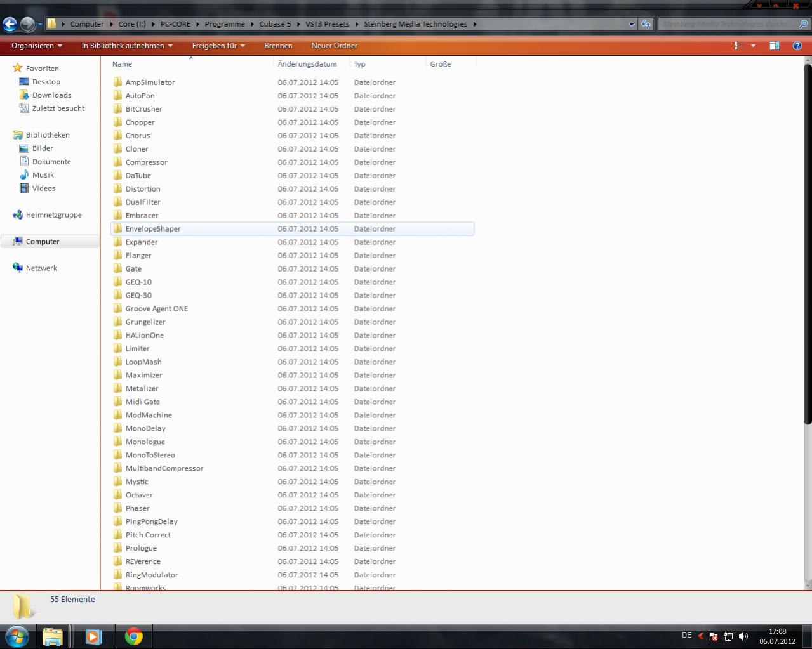Click the volume speaker icon in system tray
This screenshot has width=812, height=649.
click(743, 636)
